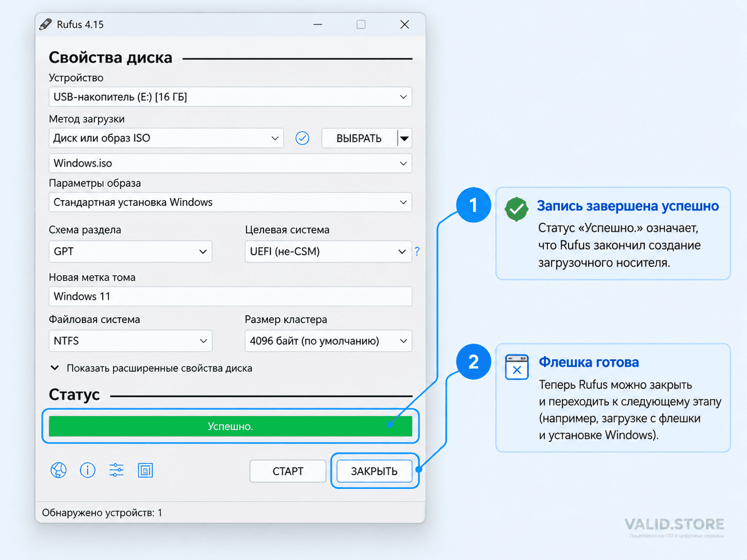
Task: Open the UEFI target system dropdown
Action: point(328,252)
